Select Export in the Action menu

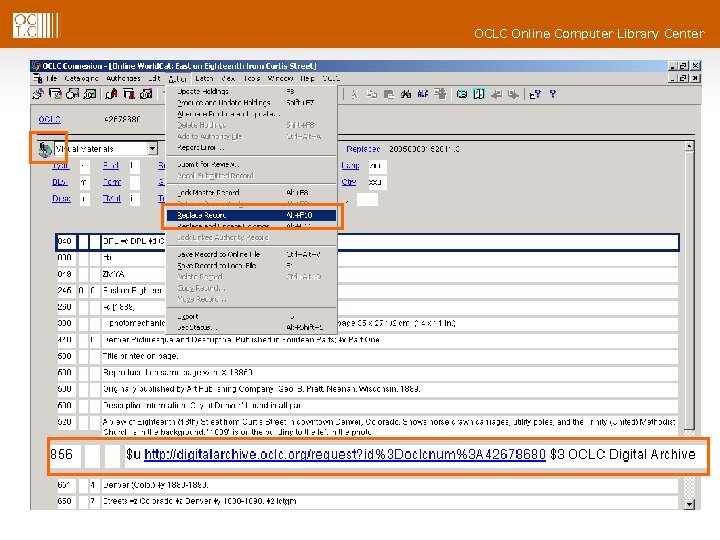point(251,316)
